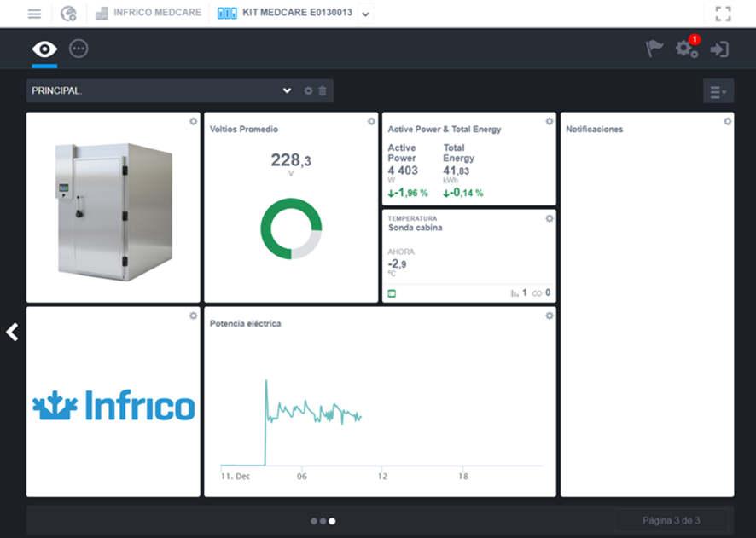Click the cabinet product image

[x=113, y=212]
